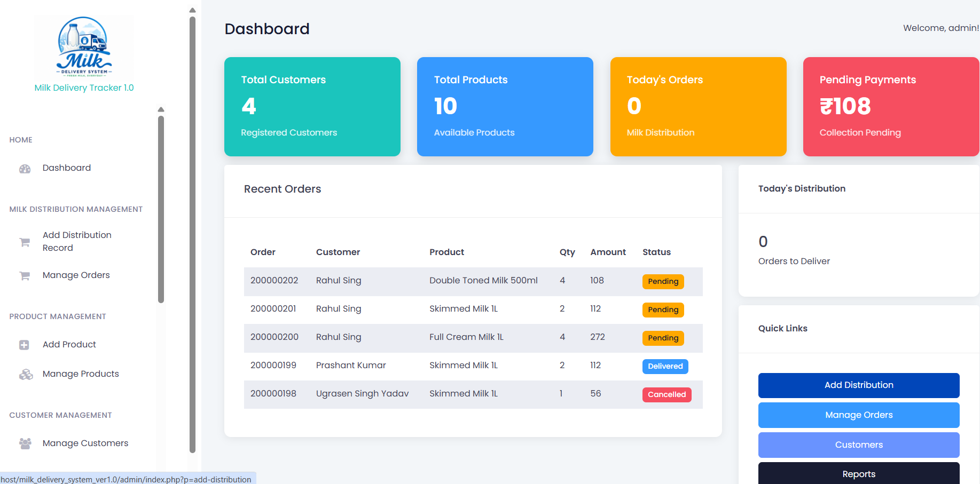Click the cart icon beside Add Distribution Record
The image size is (980, 484).
25,242
